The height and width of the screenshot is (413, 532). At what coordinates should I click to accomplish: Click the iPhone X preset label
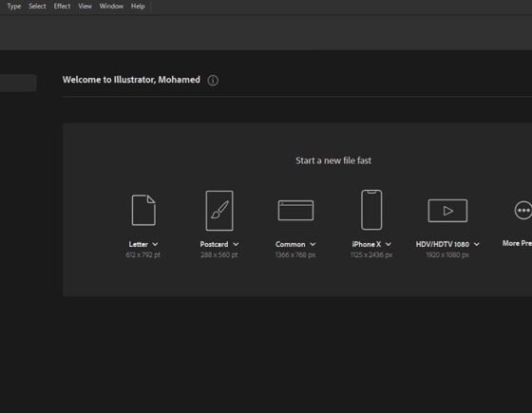tap(367, 244)
